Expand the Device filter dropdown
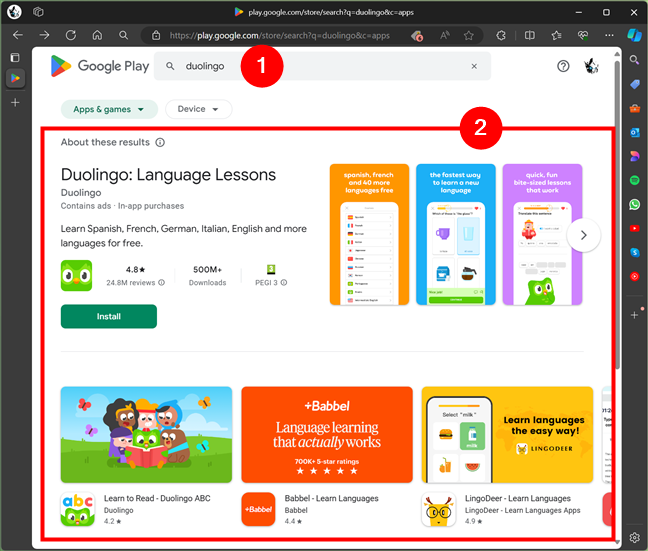 [198, 109]
